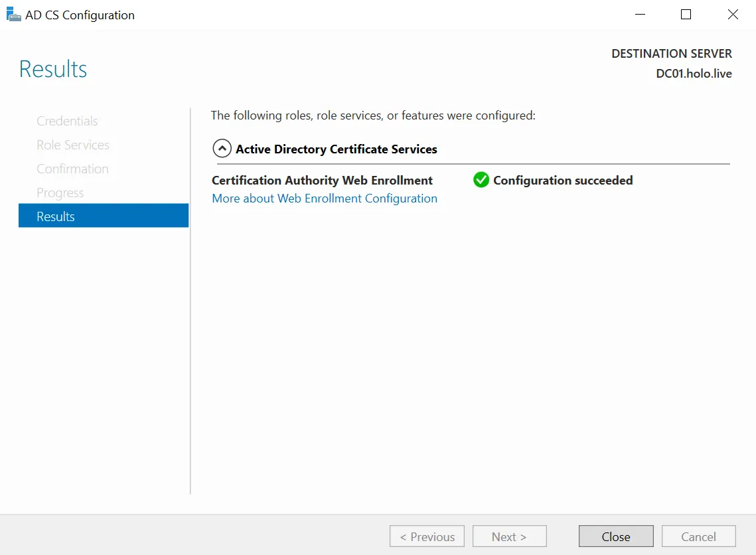Click the Results page heading
Image resolution: width=756 pixels, height=555 pixels.
[53, 69]
